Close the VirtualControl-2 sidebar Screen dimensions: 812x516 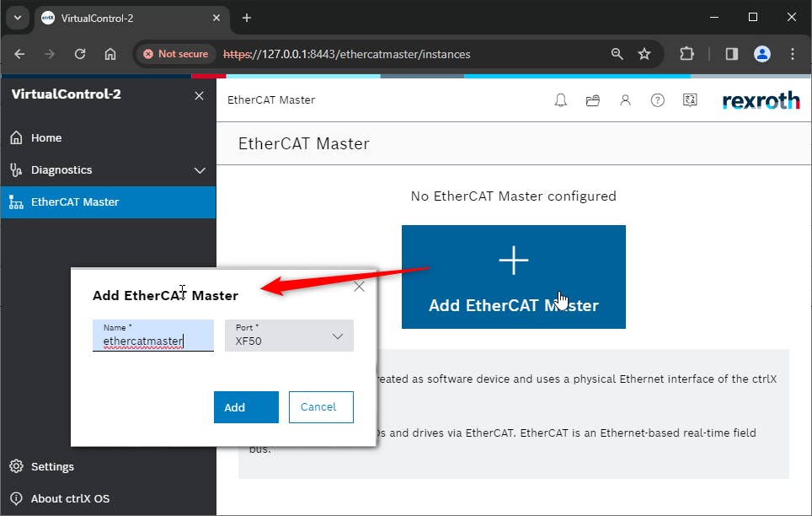point(199,96)
